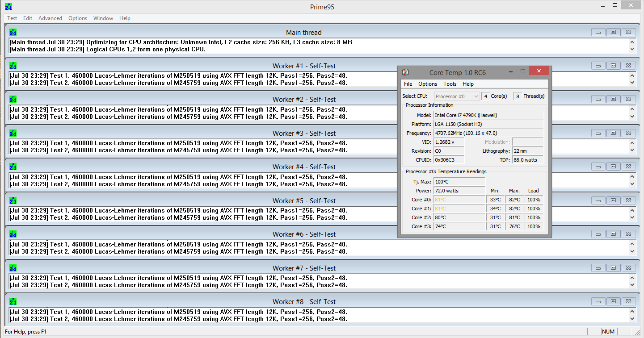This screenshot has height=338, width=644.
Task: Click Worker #6 scrollbar up arrow
Action: click(632, 244)
